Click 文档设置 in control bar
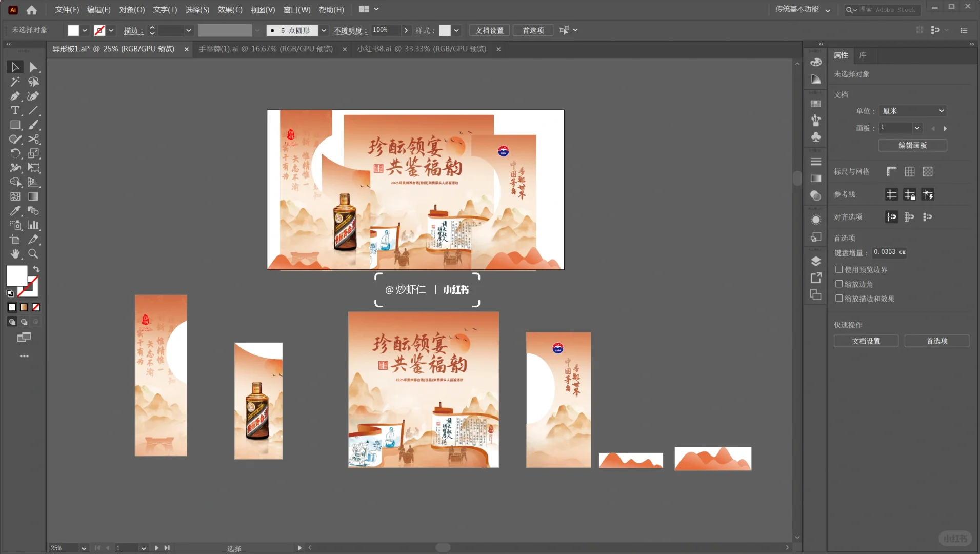980x554 pixels. click(489, 30)
